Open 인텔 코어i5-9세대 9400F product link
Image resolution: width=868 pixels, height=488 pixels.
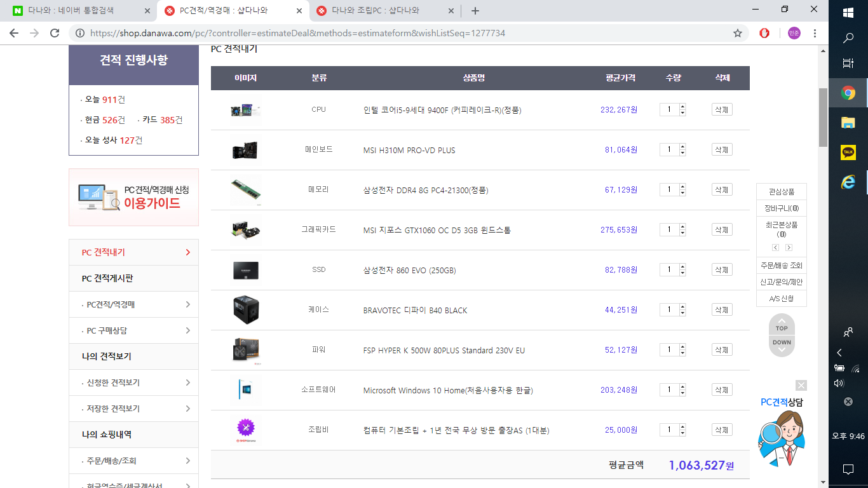pos(442,110)
